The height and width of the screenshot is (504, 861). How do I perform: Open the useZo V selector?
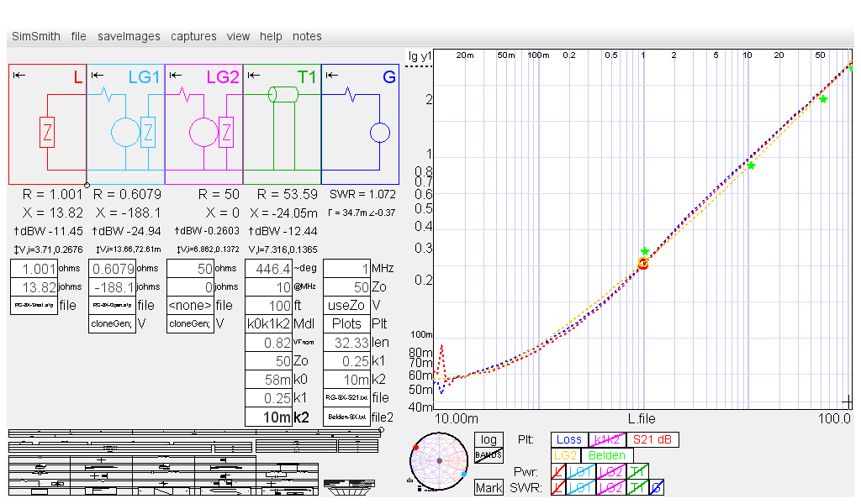click(x=346, y=306)
